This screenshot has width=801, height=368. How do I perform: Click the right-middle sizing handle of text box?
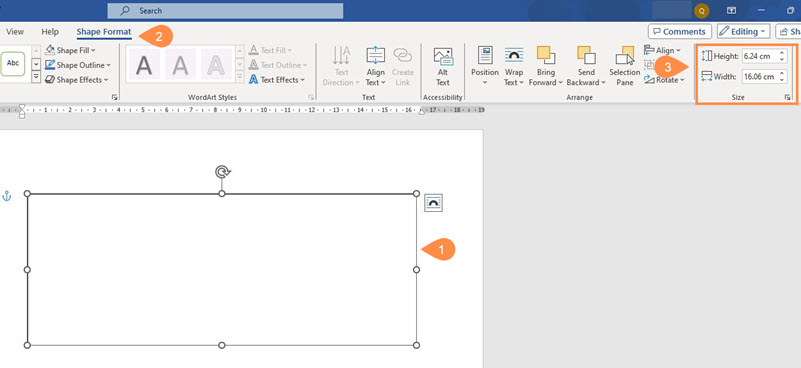pyautogui.click(x=416, y=269)
